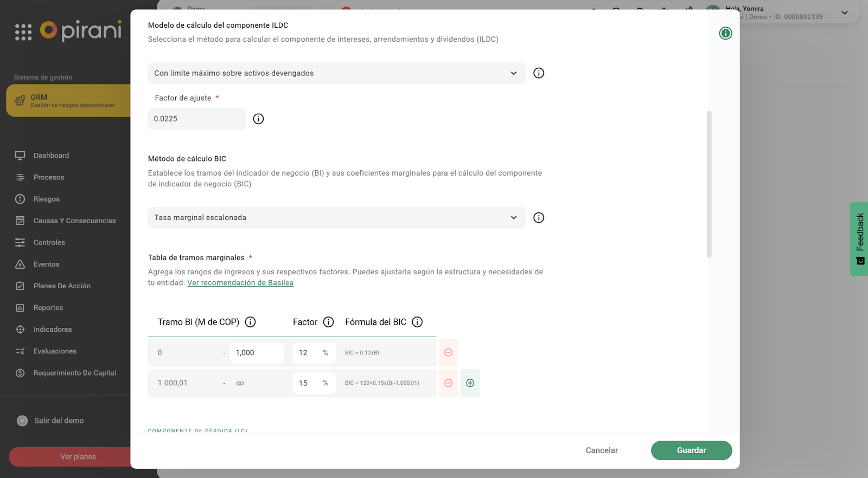
Task: Go to Requerimiento De Capital menu
Action: (75, 373)
